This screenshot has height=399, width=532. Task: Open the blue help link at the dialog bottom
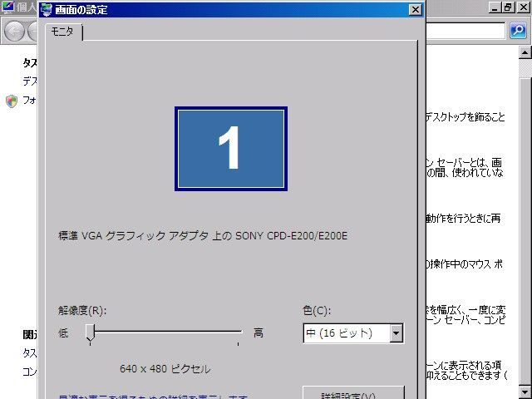coord(150,396)
